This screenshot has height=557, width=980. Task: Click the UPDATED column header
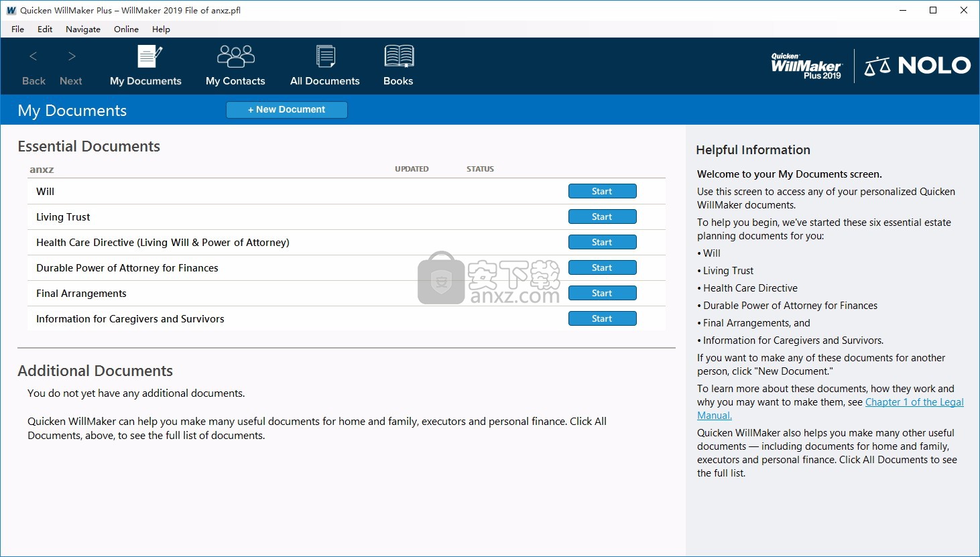click(x=412, y=169)
